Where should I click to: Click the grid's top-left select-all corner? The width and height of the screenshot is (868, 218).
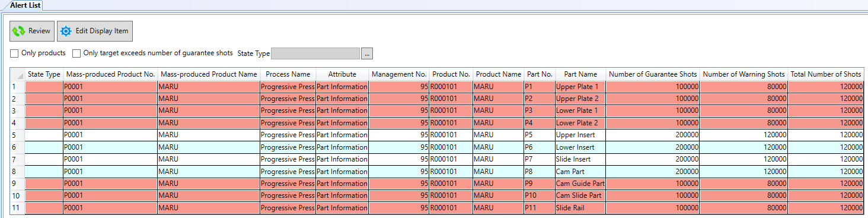click(18, 74)
